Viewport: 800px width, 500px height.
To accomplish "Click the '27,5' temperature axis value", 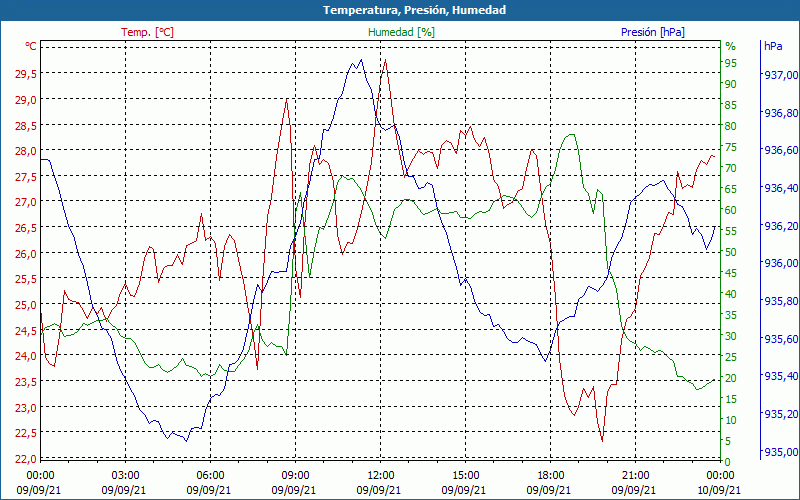I will (x=26, y=177).
